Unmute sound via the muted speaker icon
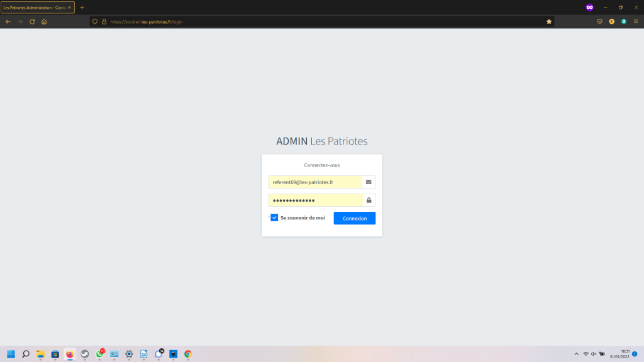The image size is (644, 362). click(x=594, y=354)
